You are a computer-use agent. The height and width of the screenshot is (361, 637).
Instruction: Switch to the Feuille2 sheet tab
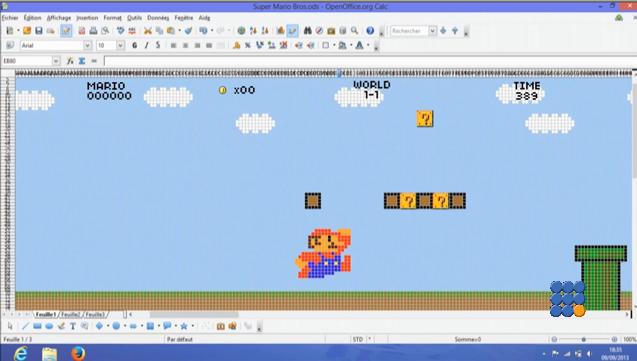coord(71,314)
